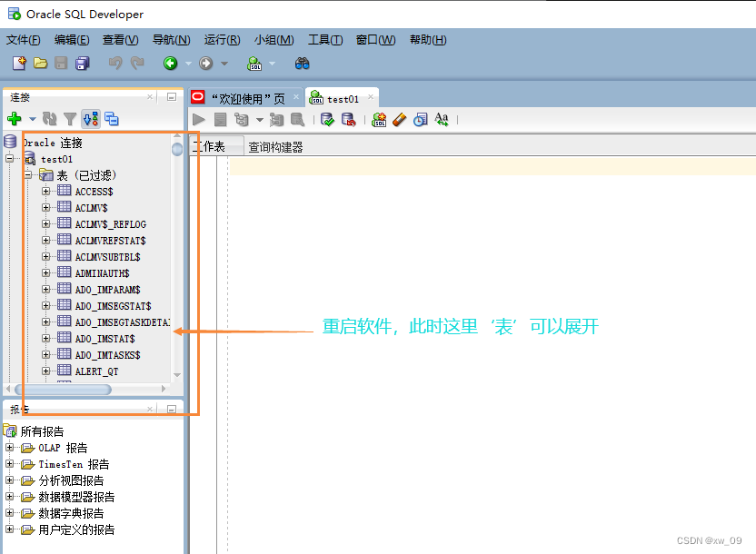Screen dimensions: 756x554
Task: Select the ACLMV$_REFLOG table
Action: (x=111, y=224)
